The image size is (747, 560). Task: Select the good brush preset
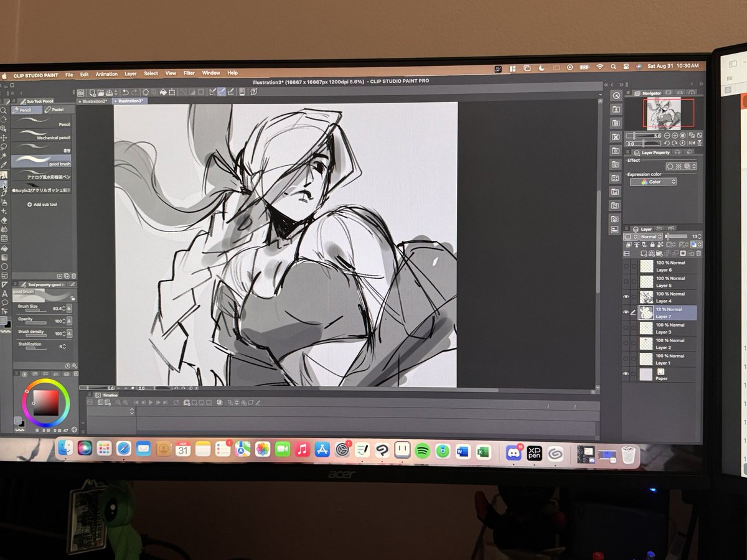click(42, 161)
